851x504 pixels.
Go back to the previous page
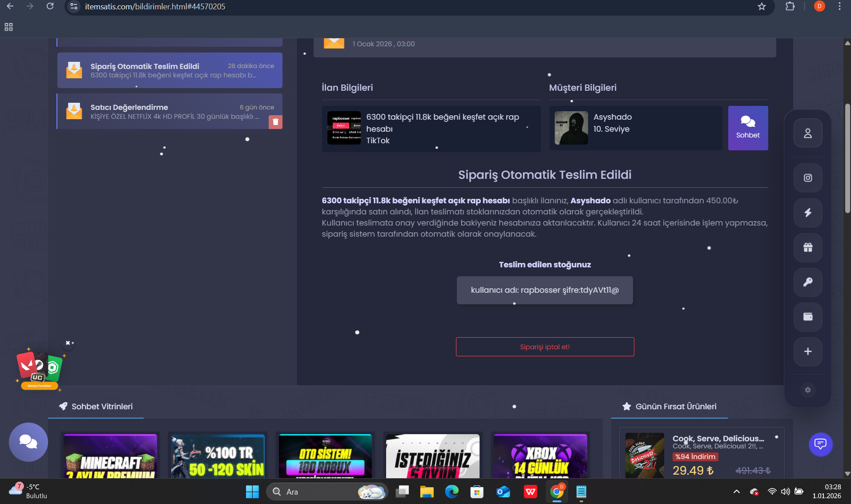tap(10, 6)
